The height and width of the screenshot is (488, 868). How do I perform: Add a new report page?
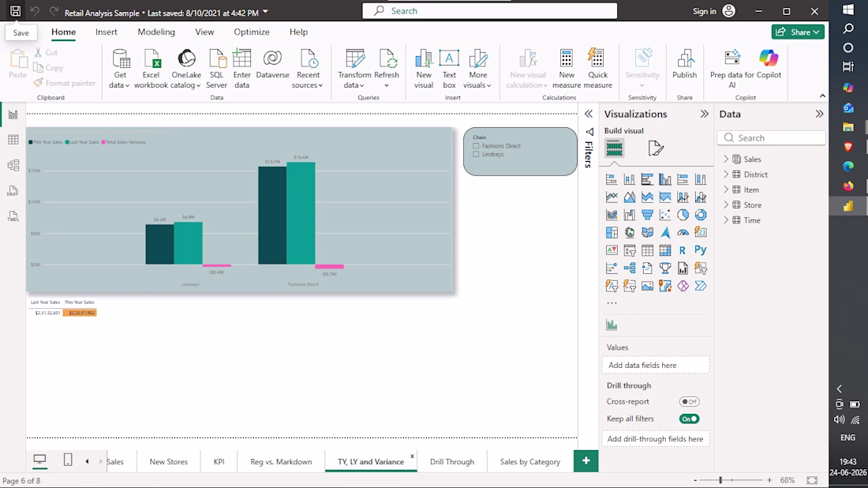pyautogui.click(x=586, y=461)
